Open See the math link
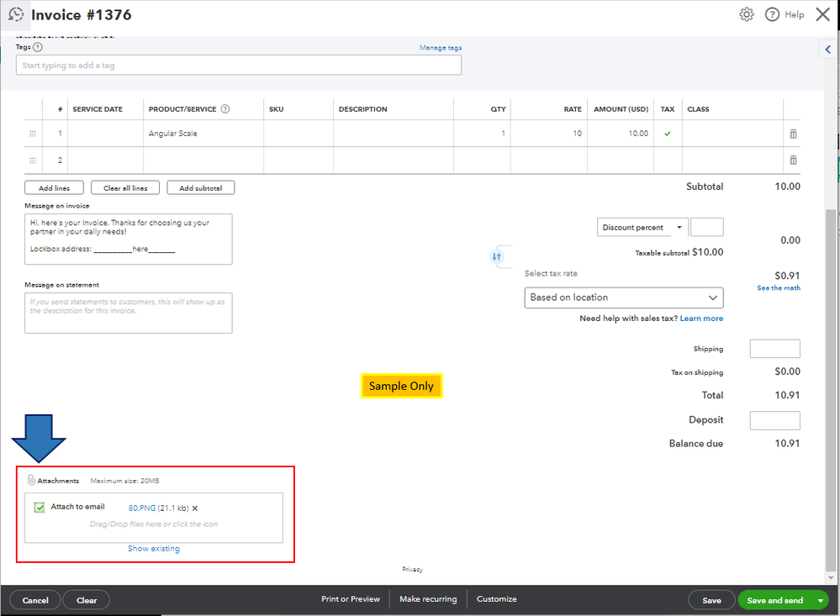This screenshot has height=616, width=840. 779,288
